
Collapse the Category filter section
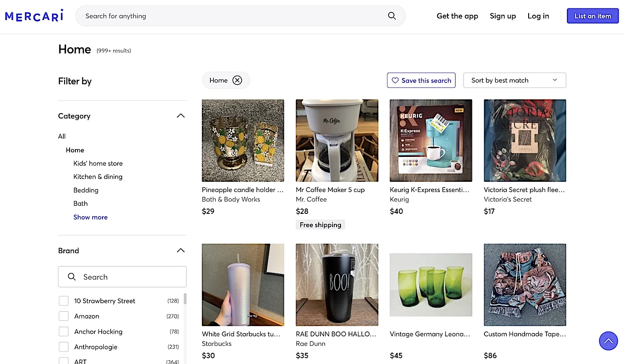181,116
